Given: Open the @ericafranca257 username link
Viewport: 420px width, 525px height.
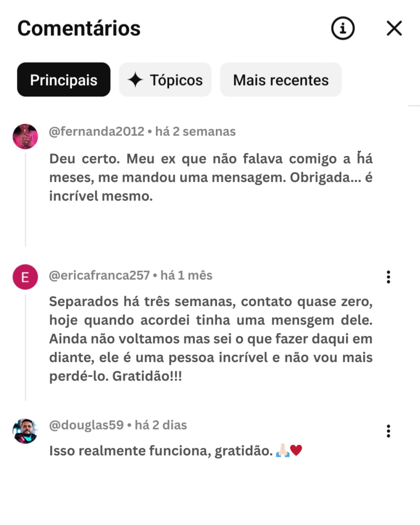Looking at the screenshot, I should tap(99, 275).
